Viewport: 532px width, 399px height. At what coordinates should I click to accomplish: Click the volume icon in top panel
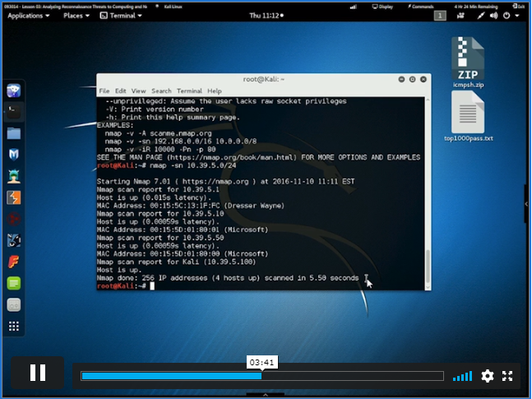tap(493, 16)
